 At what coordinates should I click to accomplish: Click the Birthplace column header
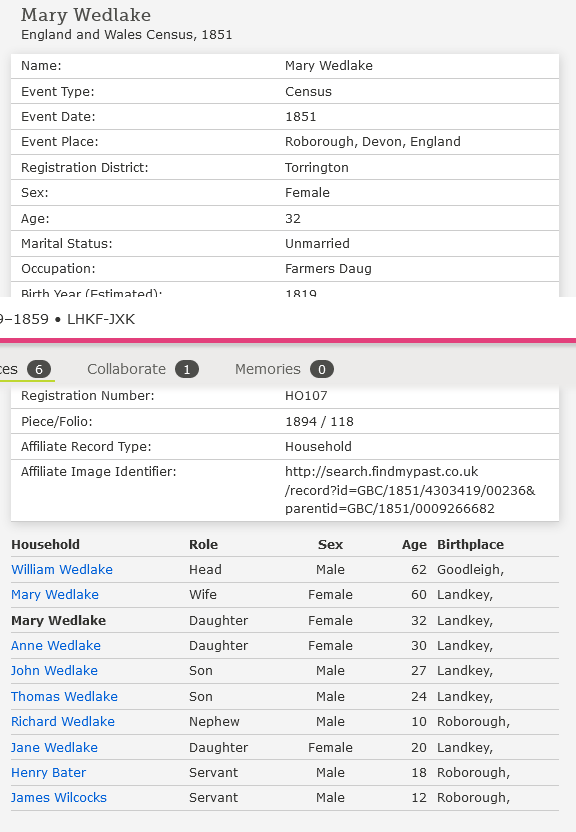[x=470, y=544]
